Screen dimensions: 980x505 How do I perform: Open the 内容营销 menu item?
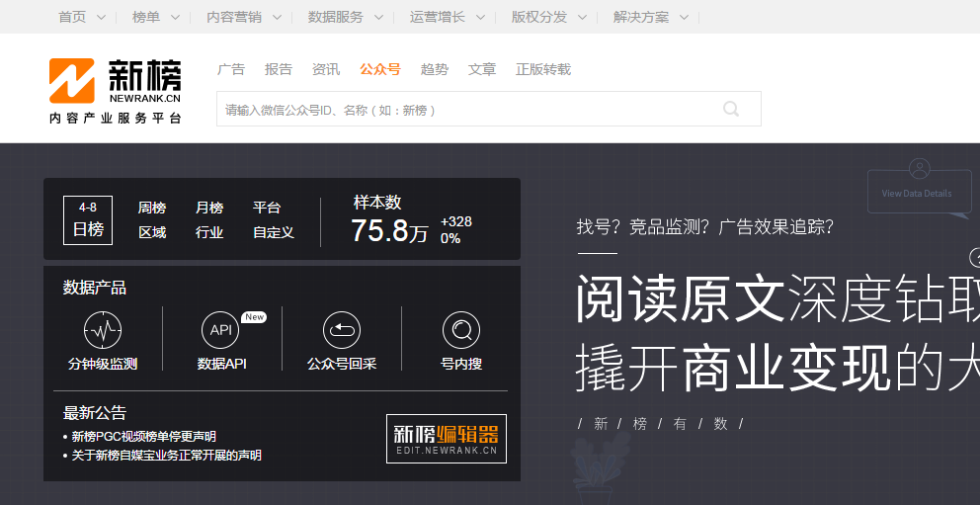[x=234, y=17]
